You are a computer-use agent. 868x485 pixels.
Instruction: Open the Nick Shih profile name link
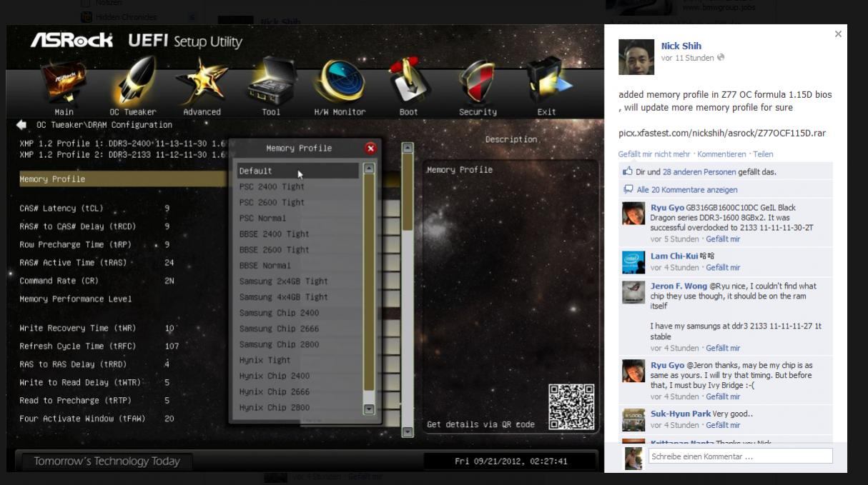(x=681, y=46)
